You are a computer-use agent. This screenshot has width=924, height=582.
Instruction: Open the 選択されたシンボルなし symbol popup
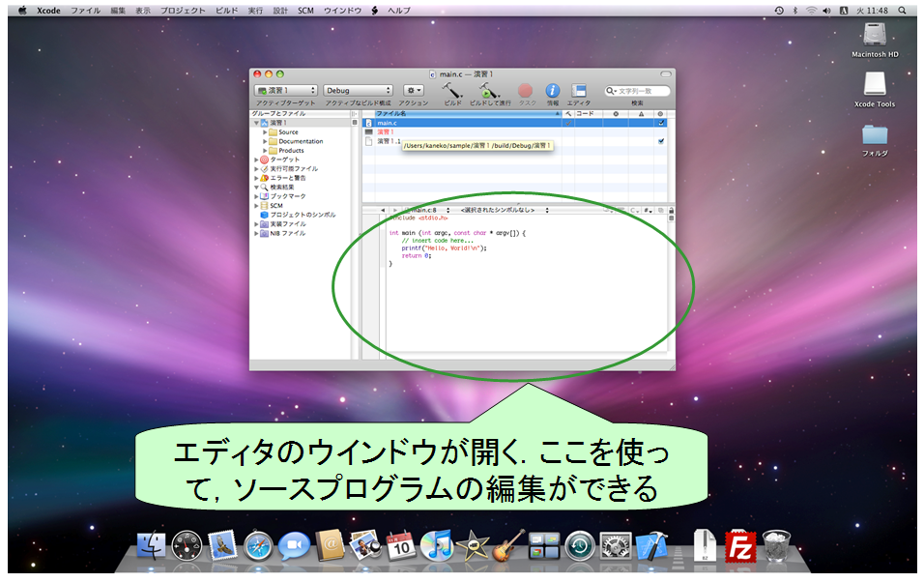tap(504, 211)
